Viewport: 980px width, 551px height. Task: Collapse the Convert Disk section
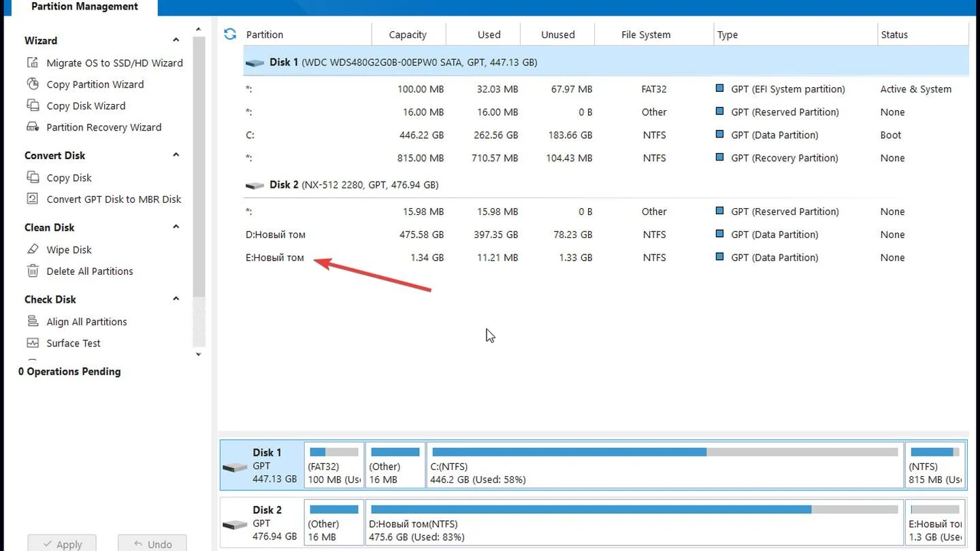point(176,155)
